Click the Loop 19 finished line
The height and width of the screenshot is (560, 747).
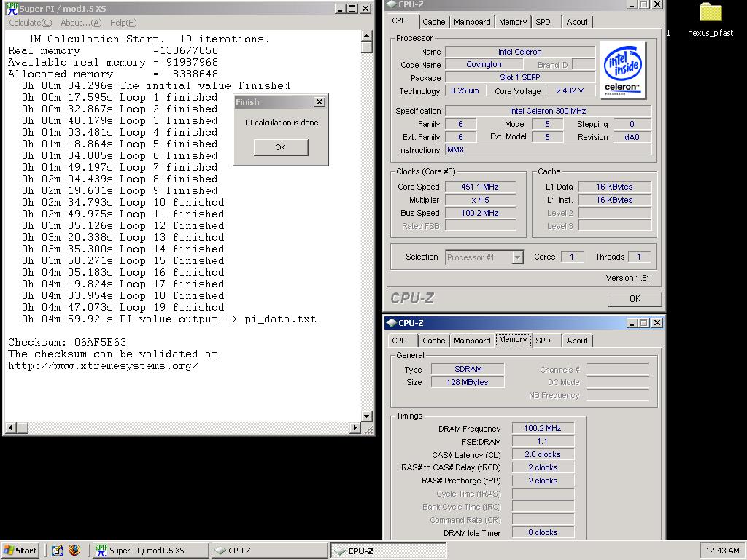click(x=123, y=308)
